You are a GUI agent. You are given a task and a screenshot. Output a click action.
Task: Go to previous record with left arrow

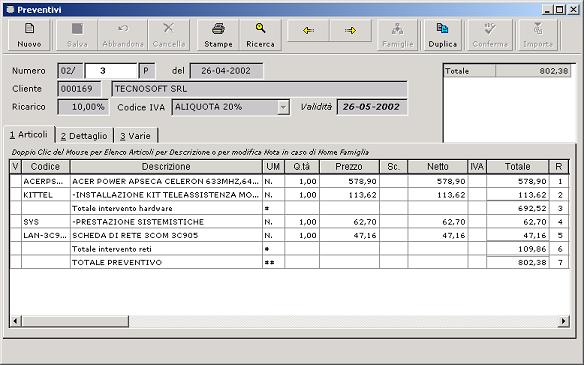pos(308,30)
